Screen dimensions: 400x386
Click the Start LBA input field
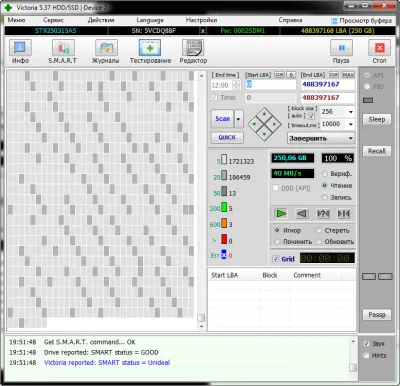tap(271, 85)
